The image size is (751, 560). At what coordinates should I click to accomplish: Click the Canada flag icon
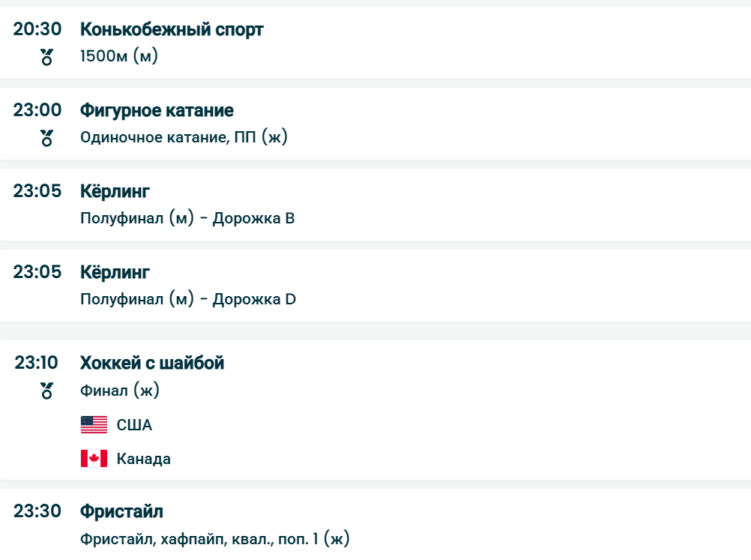pos(94,458)
